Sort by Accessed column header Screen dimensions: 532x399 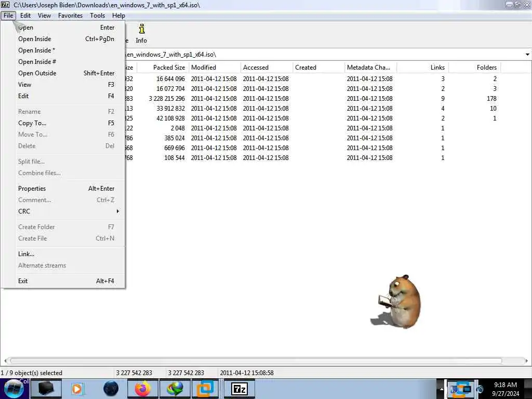pyautogui.click(x=267, y=68)
